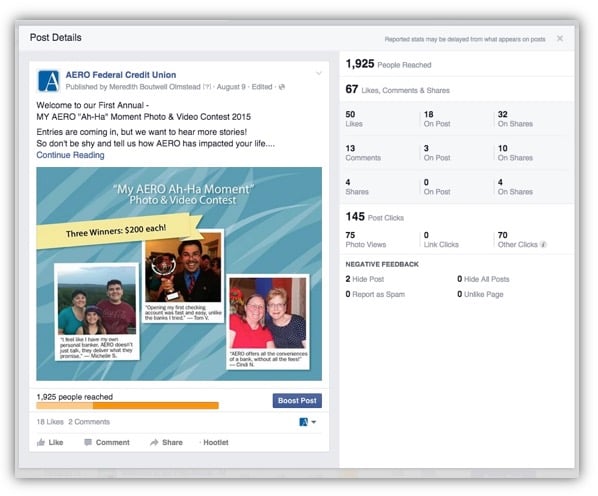This screenshot has width=598, height=496.
Task: Click the reported stats delay notice
Action: pos(465,39)
